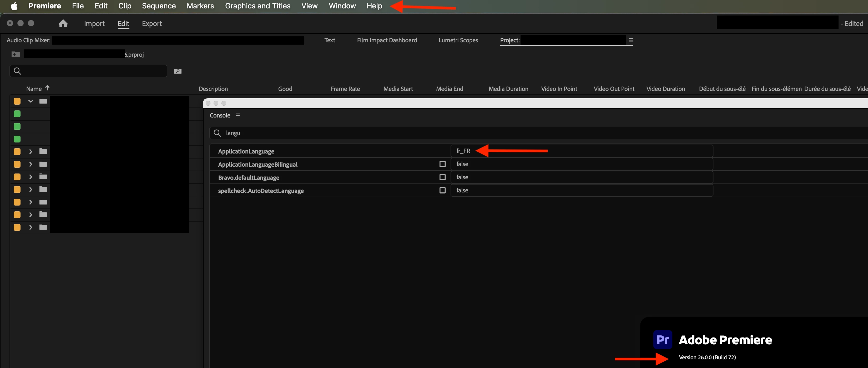Collapse the expanded top bin chevron
The width and height of the screenshot is (868, 368).
[31, 101]
